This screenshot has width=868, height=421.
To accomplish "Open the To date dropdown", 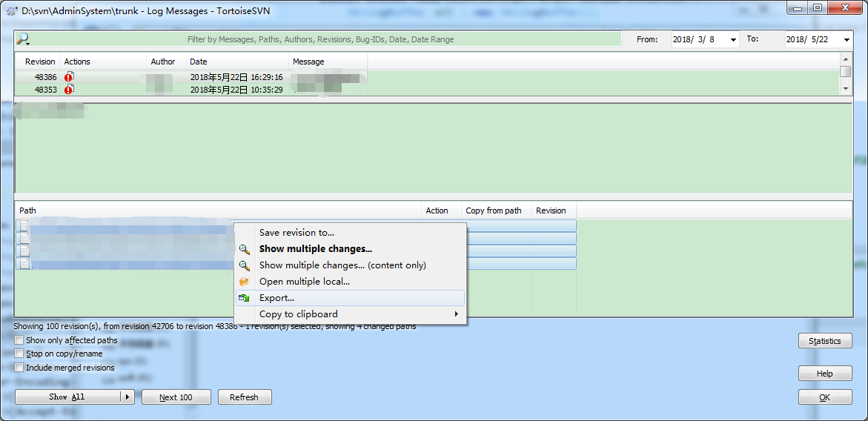I will coord(847,40).
